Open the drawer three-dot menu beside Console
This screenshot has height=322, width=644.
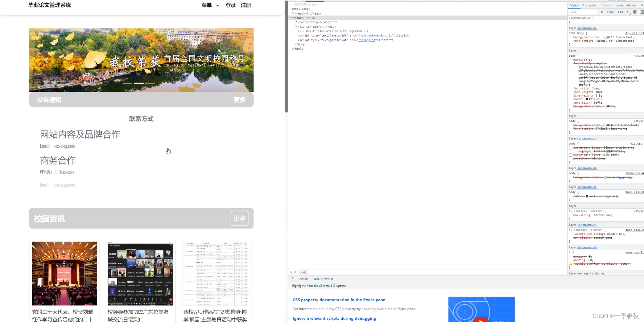(292, 279)
